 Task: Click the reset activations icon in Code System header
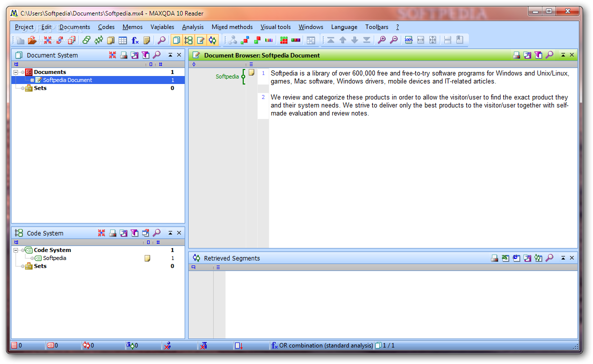pos(102,233)
